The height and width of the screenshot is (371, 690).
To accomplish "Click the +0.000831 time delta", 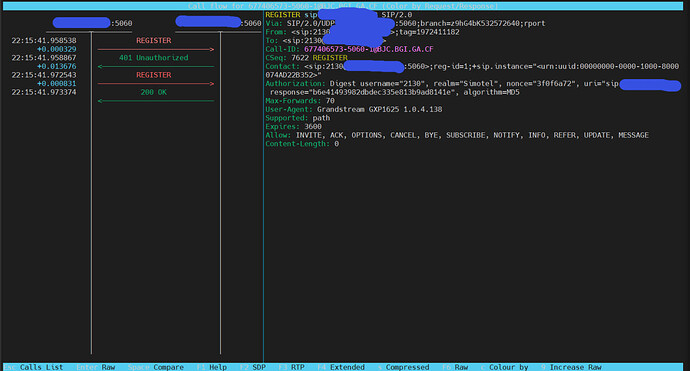I will [x=57, y=84].
